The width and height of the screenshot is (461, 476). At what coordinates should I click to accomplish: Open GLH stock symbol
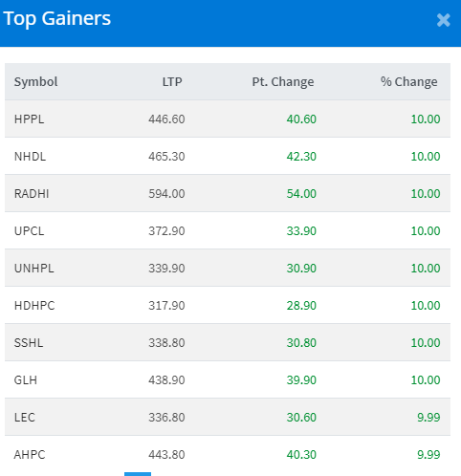pos(26,380)
